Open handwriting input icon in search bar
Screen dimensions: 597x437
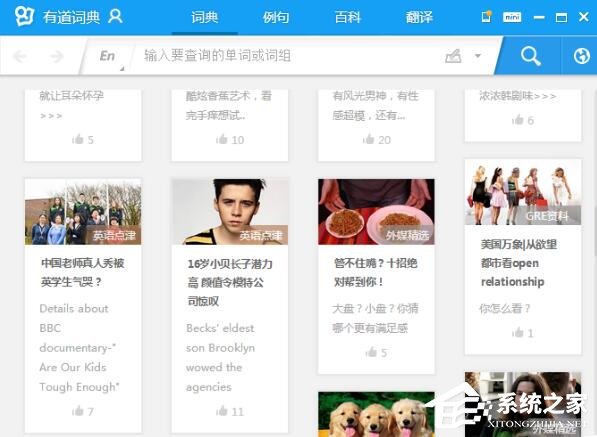point(453,56)
